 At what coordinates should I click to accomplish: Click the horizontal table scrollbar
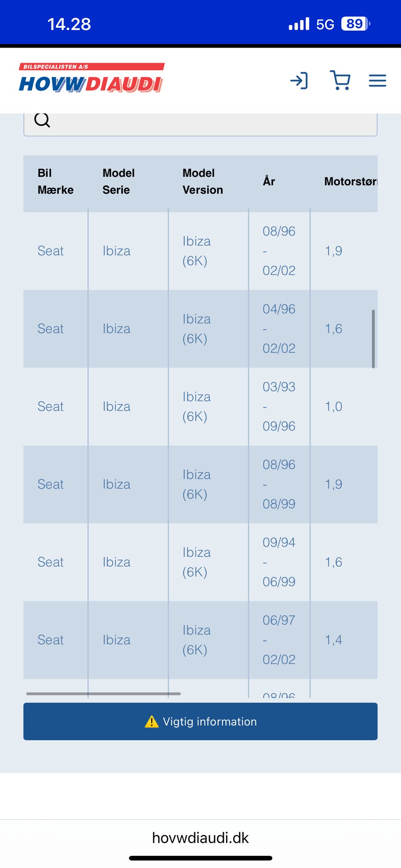pos(103,694)
